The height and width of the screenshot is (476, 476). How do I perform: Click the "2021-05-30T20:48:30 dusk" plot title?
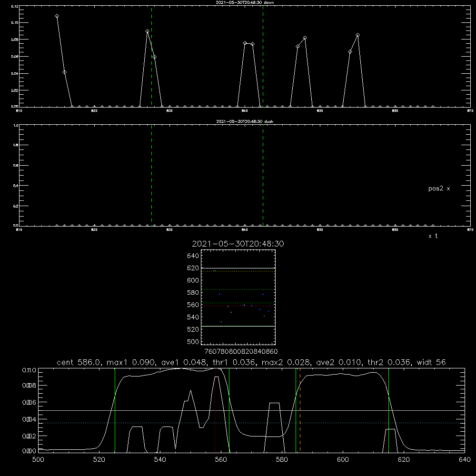tap(245, 121)
